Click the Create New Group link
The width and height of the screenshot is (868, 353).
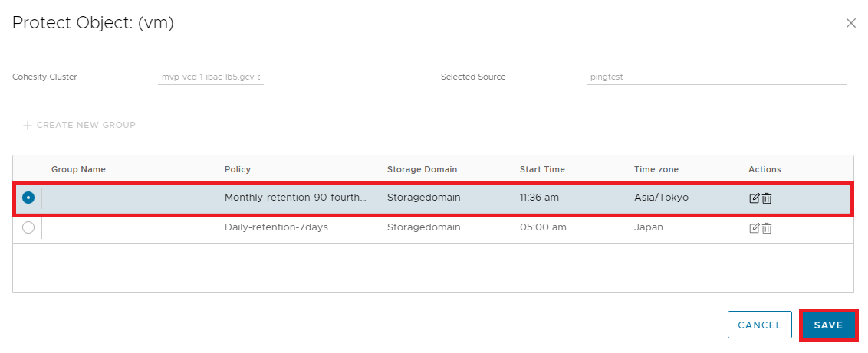tap(86, 126)
